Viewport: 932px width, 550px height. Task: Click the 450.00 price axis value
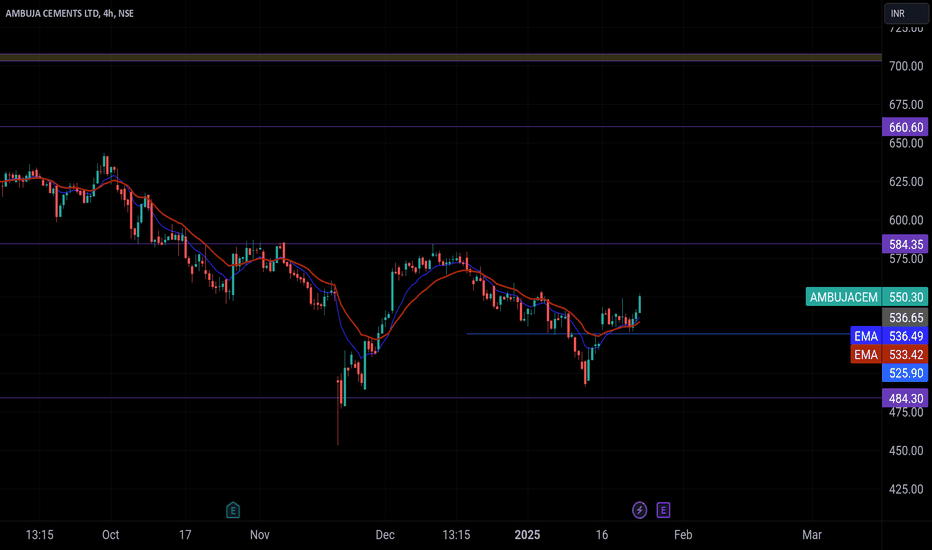[906, 451]
